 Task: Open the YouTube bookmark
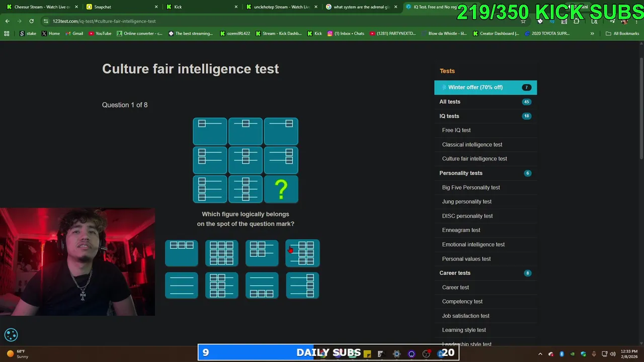click(x=100, y=34)
